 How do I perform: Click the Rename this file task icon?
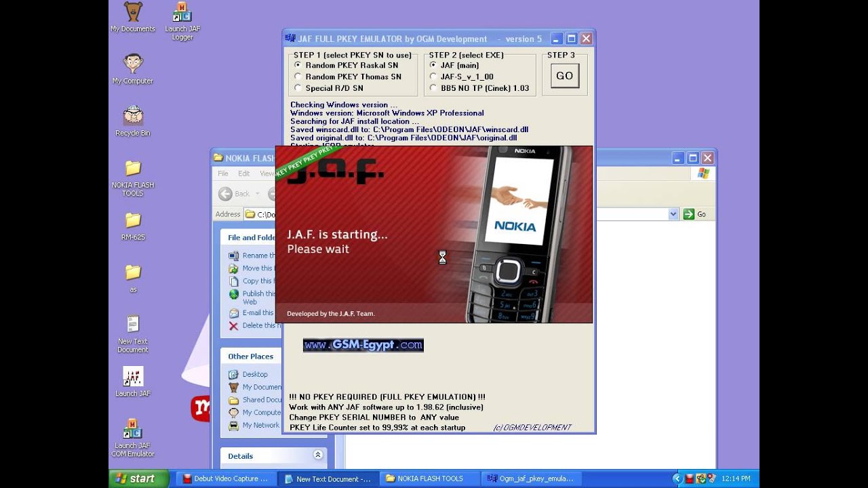tap(233, 256)
